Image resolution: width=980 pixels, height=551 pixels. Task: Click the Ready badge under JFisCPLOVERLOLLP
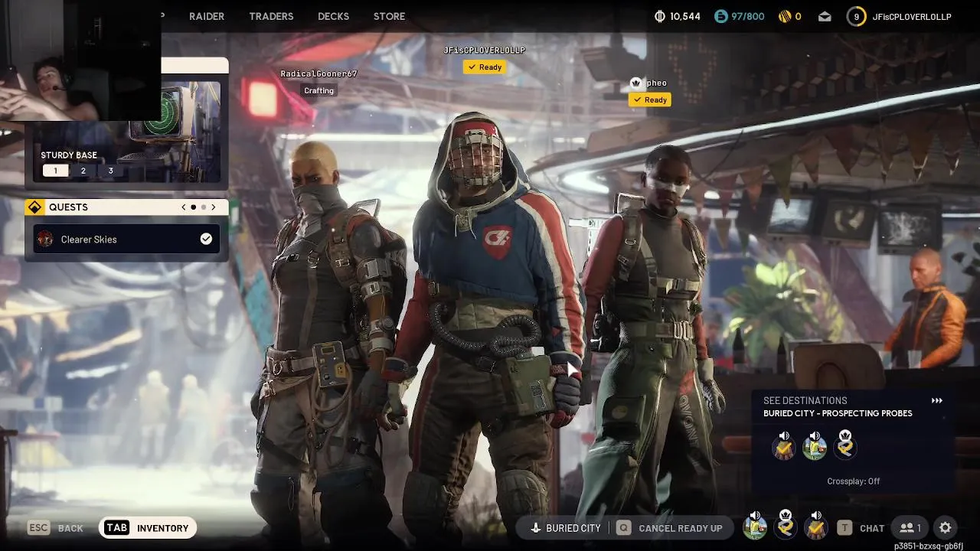(484, 67)
